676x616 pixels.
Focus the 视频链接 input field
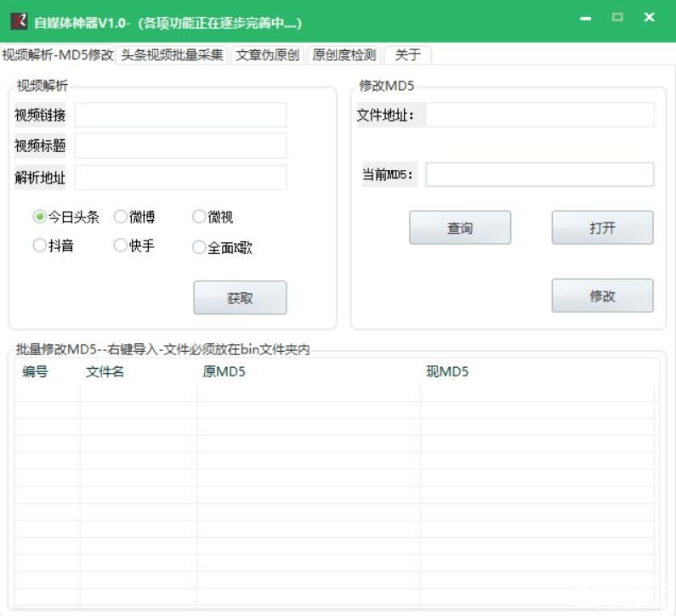tap(180, 115)
